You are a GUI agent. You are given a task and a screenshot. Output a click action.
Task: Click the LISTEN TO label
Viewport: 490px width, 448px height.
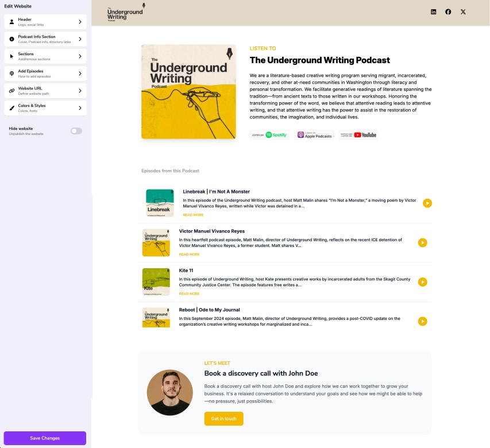click(263, 48)
